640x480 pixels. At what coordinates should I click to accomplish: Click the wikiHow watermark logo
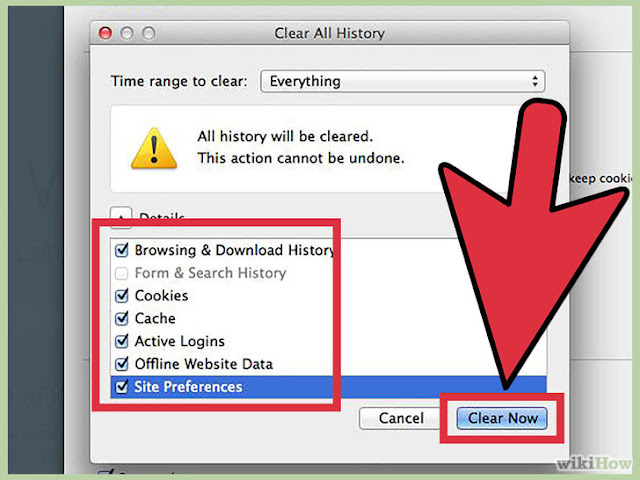[x=593, y=464]
